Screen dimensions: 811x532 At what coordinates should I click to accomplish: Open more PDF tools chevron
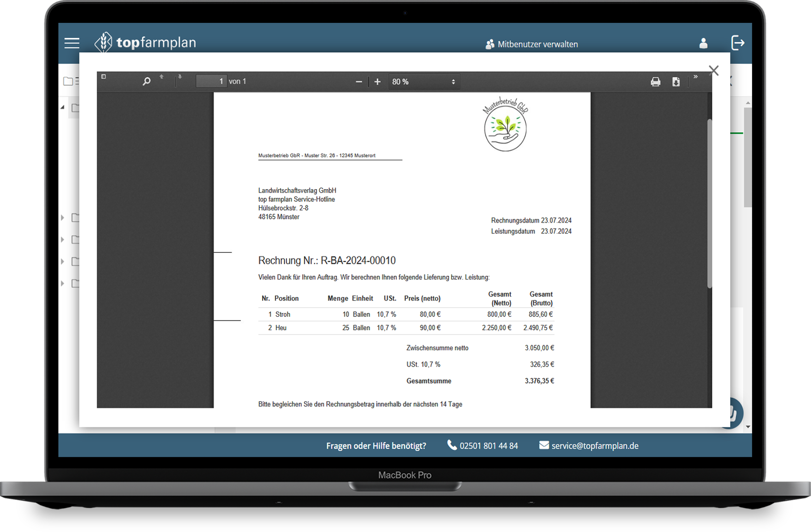[x=696, y=77]
